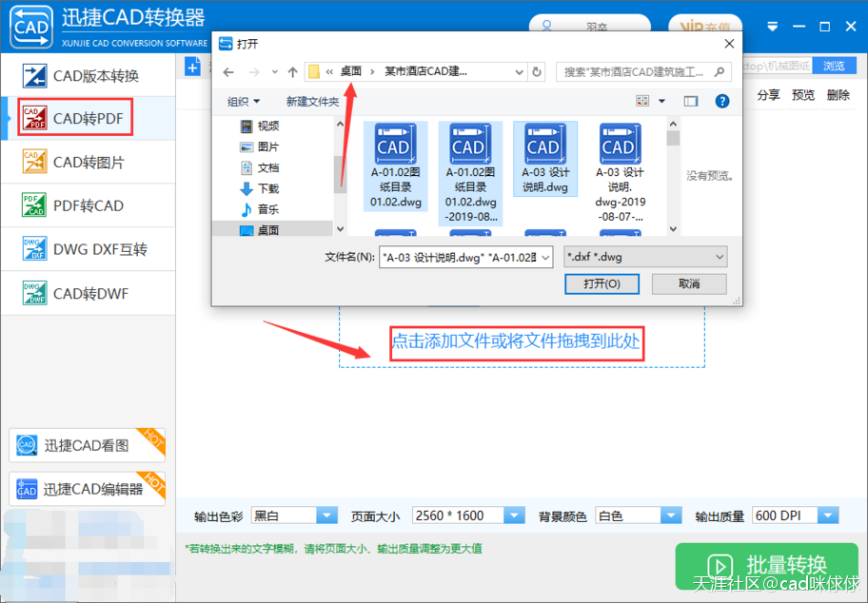Select file A-01.02图纸目录01.02.dwg-2019-08...
This screenshot has height=603, width=868.
pyautogui.click(x=470, y=173)
